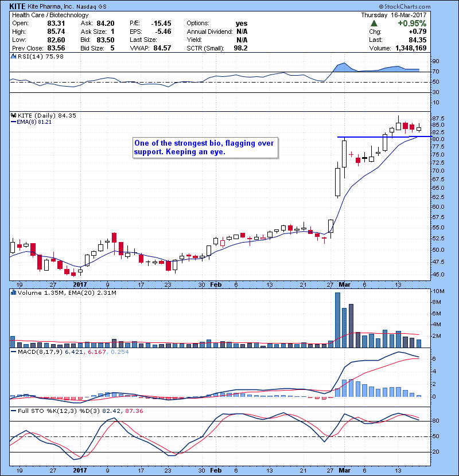Click the Bid value 83.50
This screenshot has width=459, height=476.
click(106, 40)
